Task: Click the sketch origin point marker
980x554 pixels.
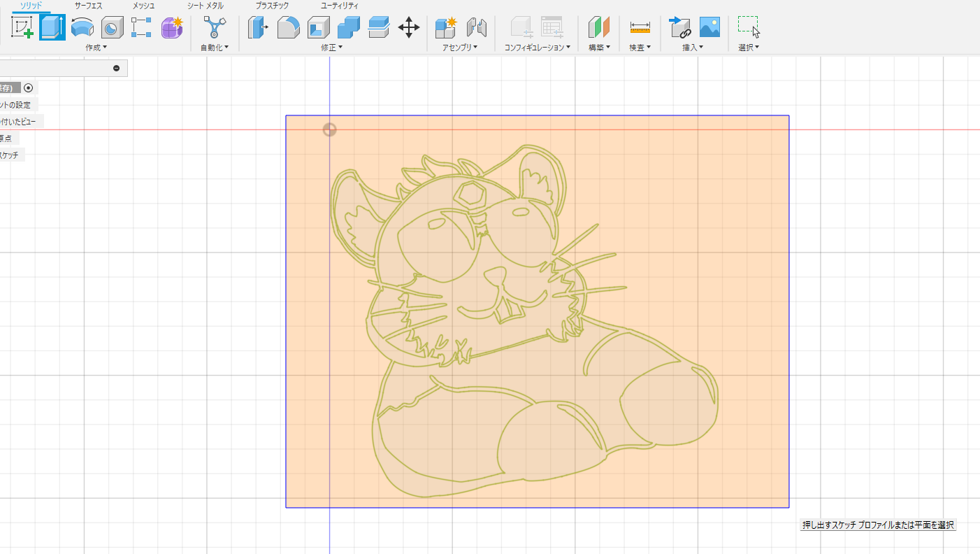Action: (x=329, y=129)
